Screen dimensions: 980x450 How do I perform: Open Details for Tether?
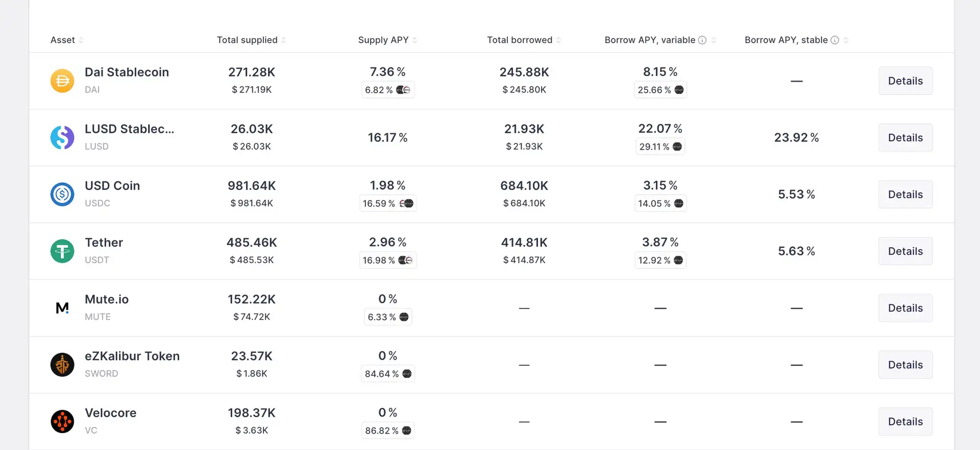[905, 251]
